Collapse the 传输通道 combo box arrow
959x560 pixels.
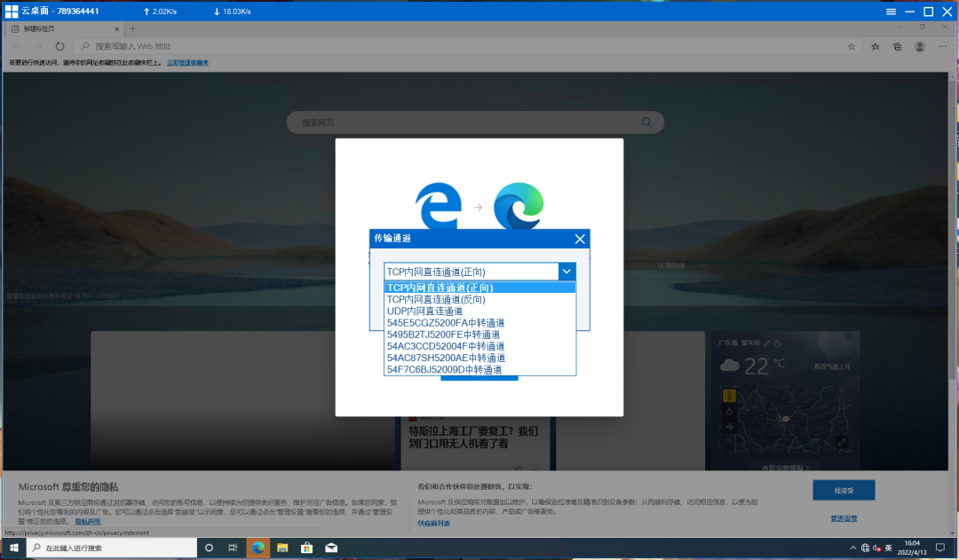pos(567,272)
